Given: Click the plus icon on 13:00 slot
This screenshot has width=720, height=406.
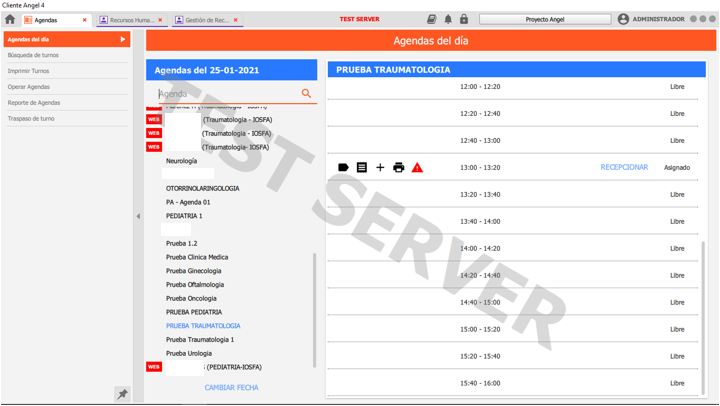Looking at the screenshot, I should (380, 168).
